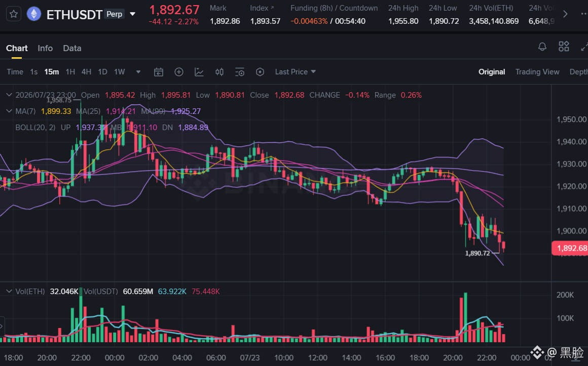Viewport: 588px width, 366px height.
Task: Click the 1,958.75 high price marker
Action: [x=59, y=100]
